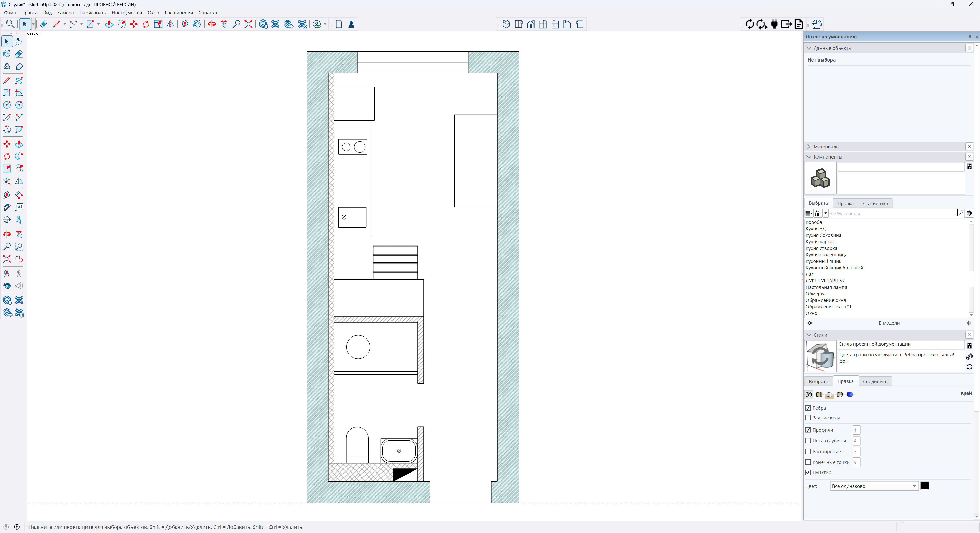Click the Walk tool icon
The width and height of the screenshot is (980, 533).
tap(19, 274)
